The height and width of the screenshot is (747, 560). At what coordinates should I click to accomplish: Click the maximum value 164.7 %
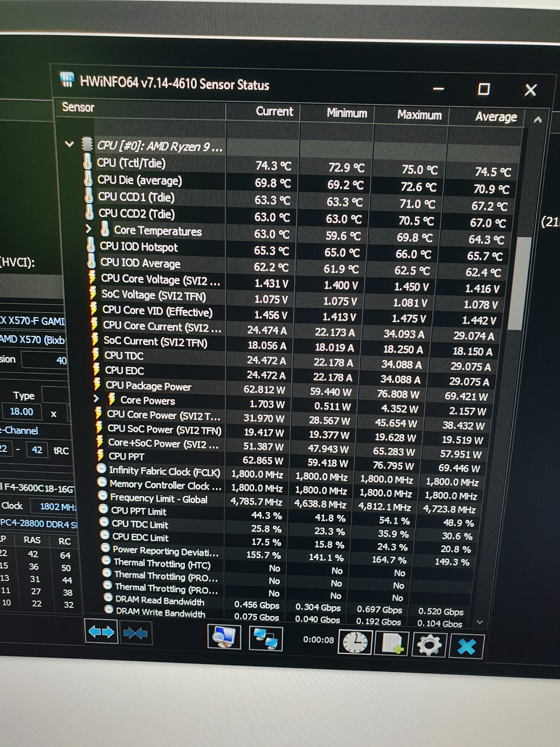[x=389, y=560]
